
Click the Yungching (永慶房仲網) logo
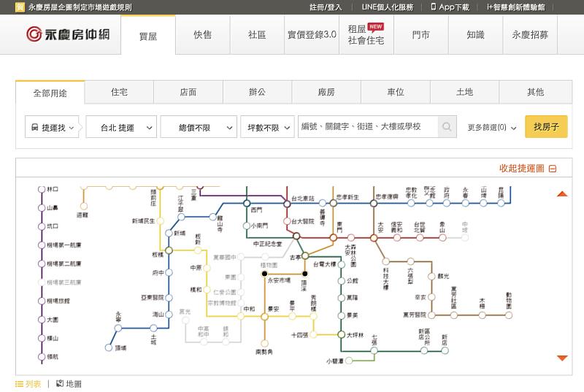click(67, 34)
